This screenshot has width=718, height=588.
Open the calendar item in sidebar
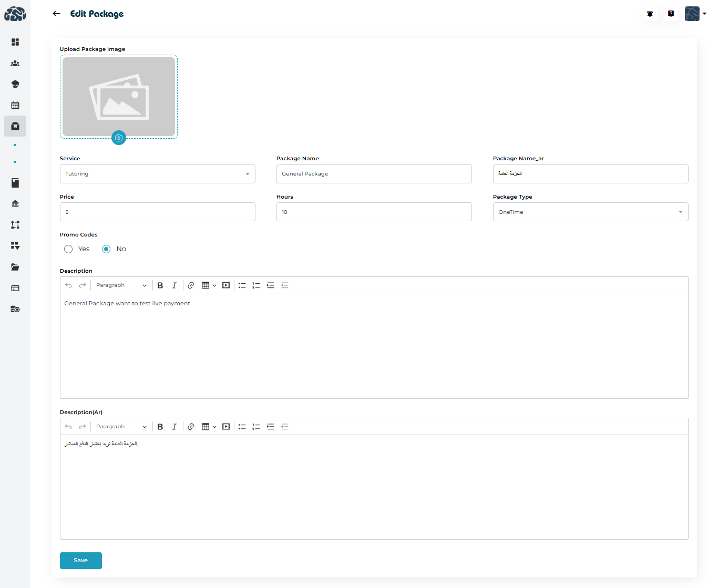coord(15,105)
